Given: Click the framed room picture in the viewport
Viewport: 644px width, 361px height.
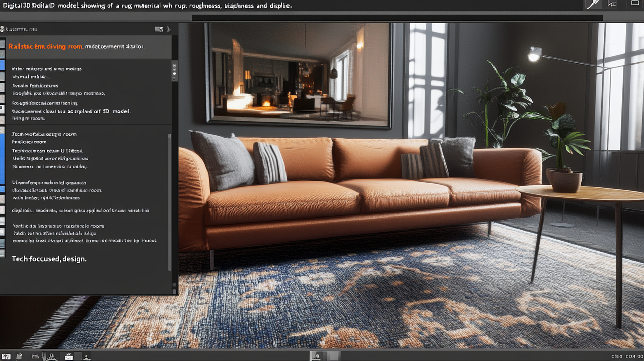Looking at the screenshot, I should click(299, 75).
